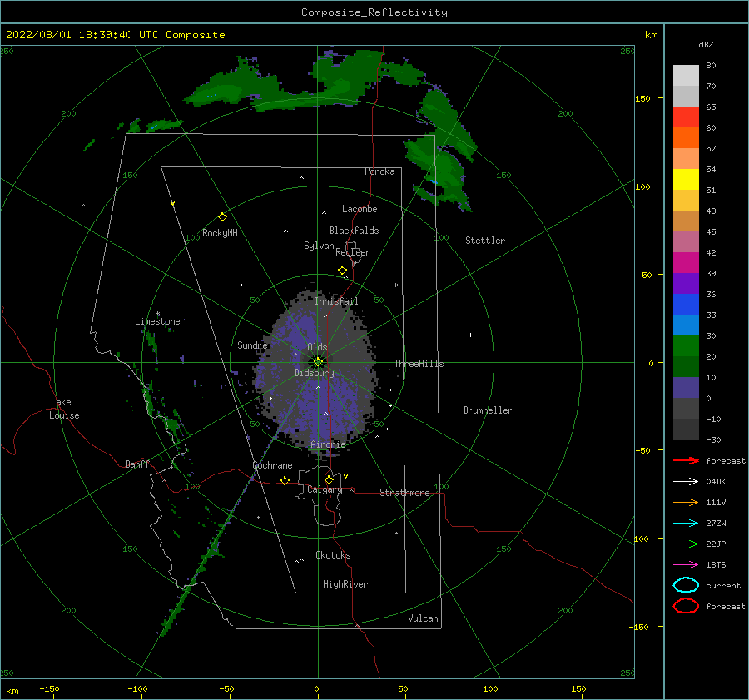Screen dimensions: 749x700
Task: Click the legend label reading current
Action: (x=723, y=585)
